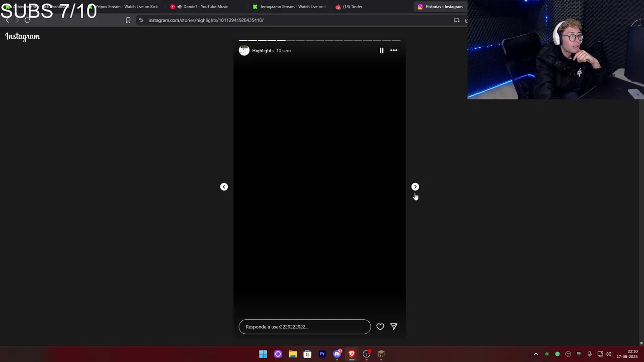
Task: Like the story with the heart icon
Action: (x=380, y=327)
